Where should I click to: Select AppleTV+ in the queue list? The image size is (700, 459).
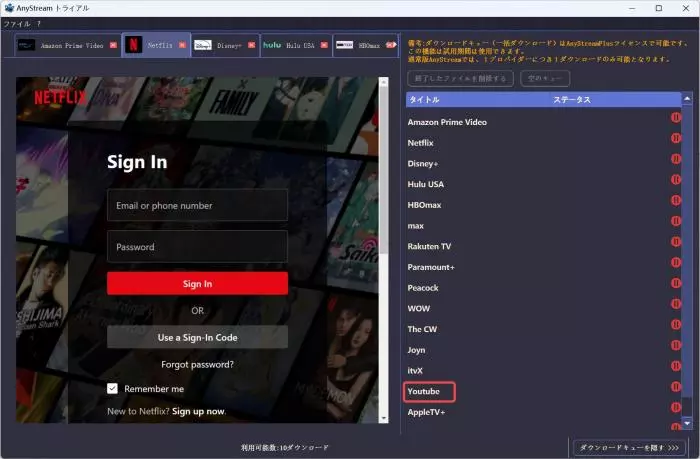[x=426, y=412]
